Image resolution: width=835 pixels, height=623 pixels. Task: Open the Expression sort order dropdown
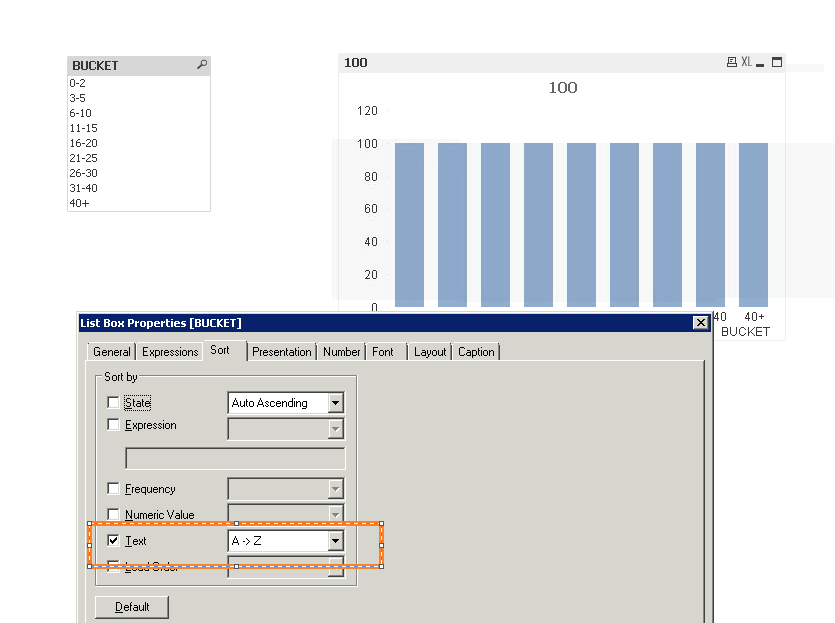coord(335,429)
